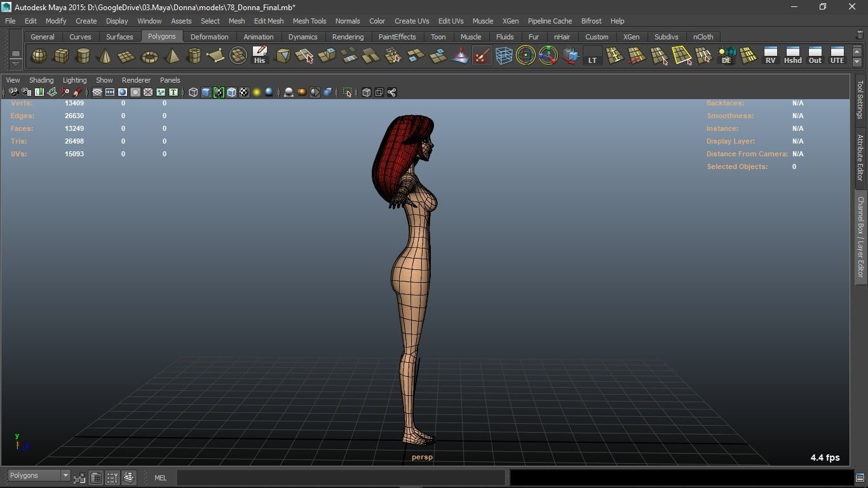Open the Shading dropdown in viewport menu
868x488 pixels.
[41, 80]
